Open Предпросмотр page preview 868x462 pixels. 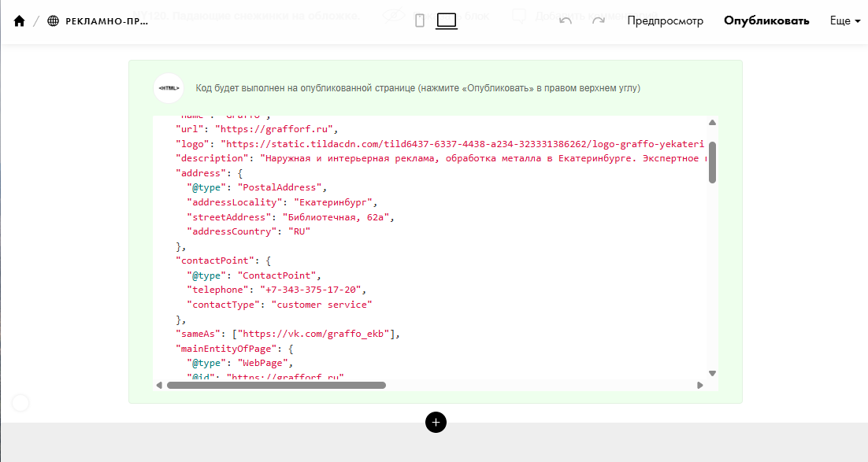665,21
